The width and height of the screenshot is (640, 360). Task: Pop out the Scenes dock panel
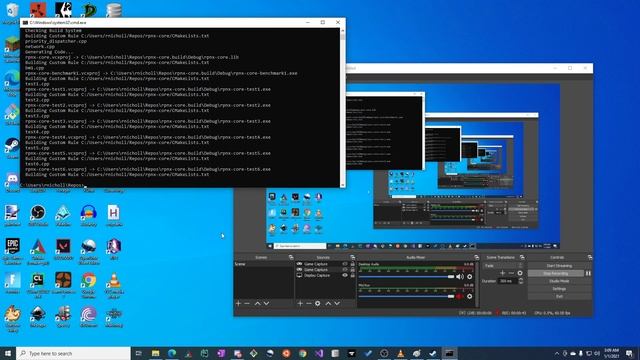[291, 257]
